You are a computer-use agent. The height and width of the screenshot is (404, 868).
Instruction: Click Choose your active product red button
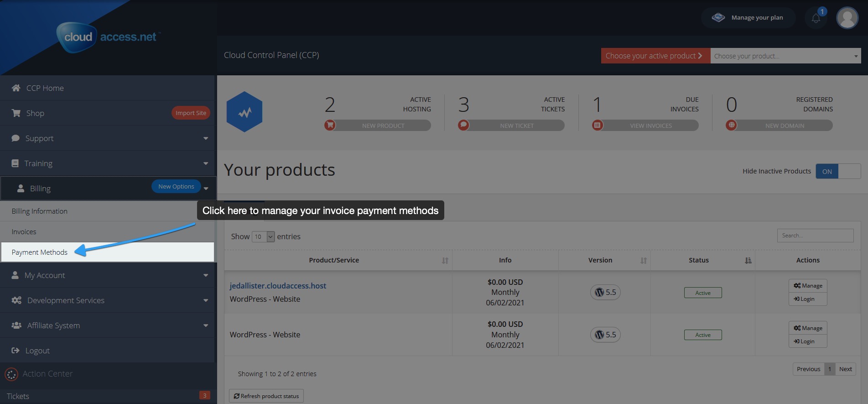pyautogui.click(x=655, y=56)
